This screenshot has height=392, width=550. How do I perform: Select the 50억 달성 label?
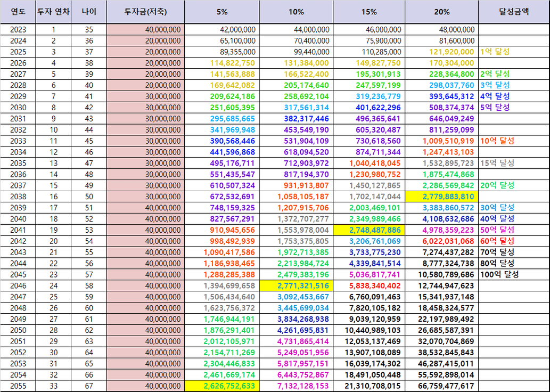click(497, 230)
